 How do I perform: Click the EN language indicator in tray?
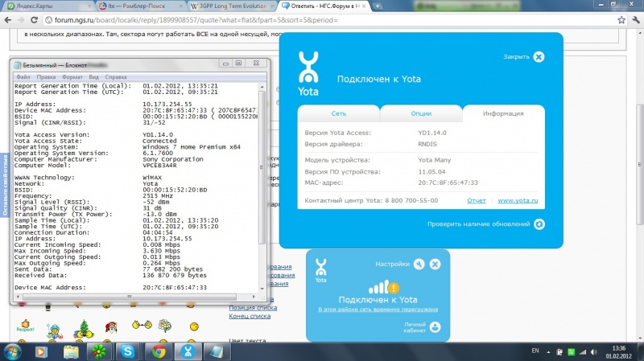535,351
